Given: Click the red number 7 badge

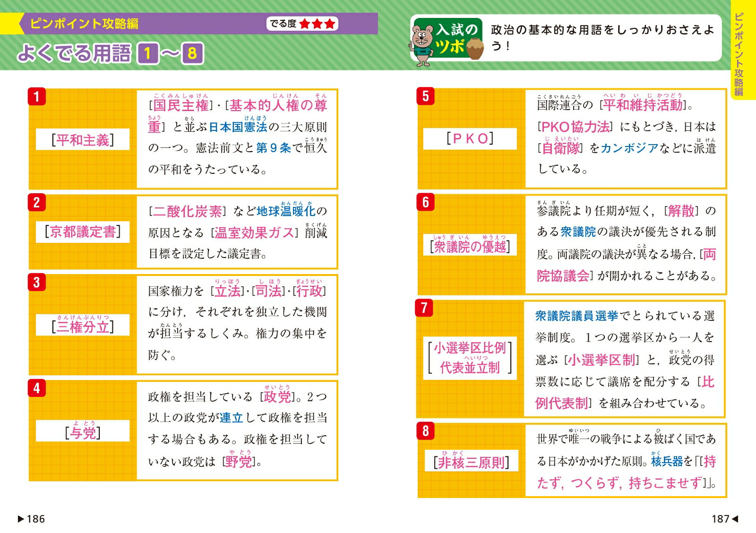Looking at the screenshot, I should pyautogui.click(x=424, y=308).
